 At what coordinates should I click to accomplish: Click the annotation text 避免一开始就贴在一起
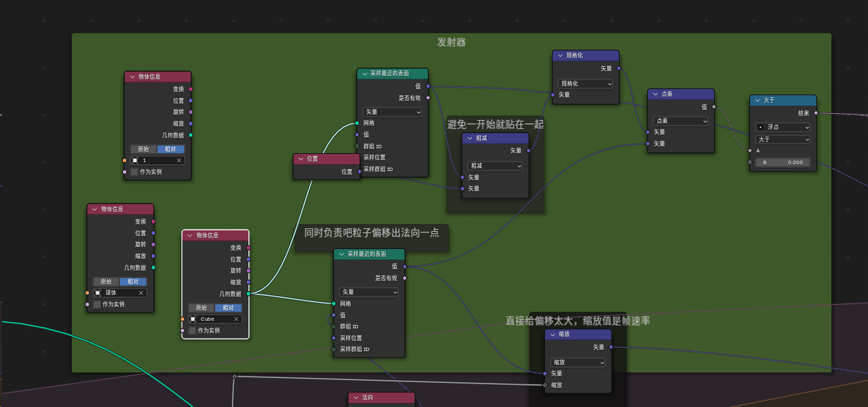(x=495, y=124)
